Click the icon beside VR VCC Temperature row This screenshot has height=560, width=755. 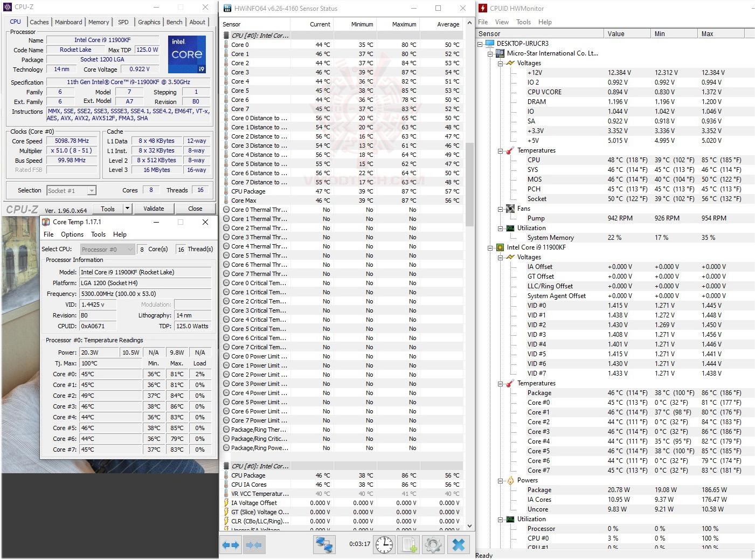226,494
